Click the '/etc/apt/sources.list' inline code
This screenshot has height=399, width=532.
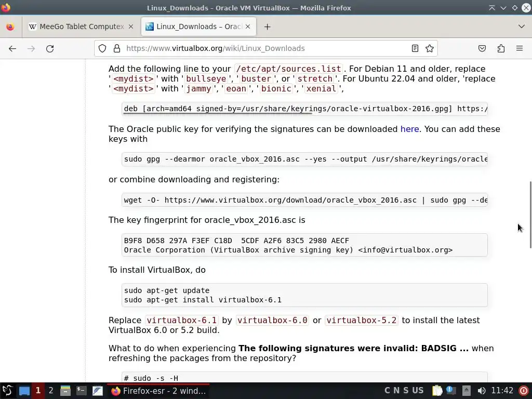288,69
